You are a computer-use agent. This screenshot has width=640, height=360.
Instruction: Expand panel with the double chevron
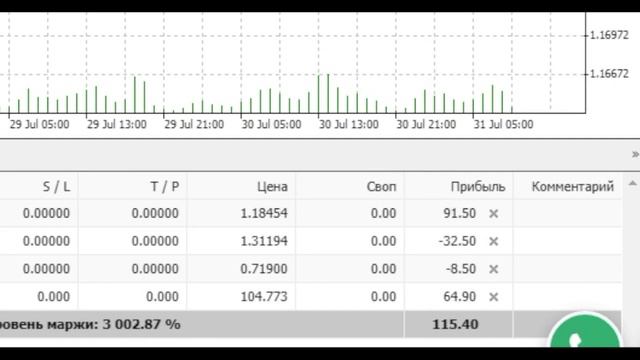pyautogui.click(x=636, y=154)
